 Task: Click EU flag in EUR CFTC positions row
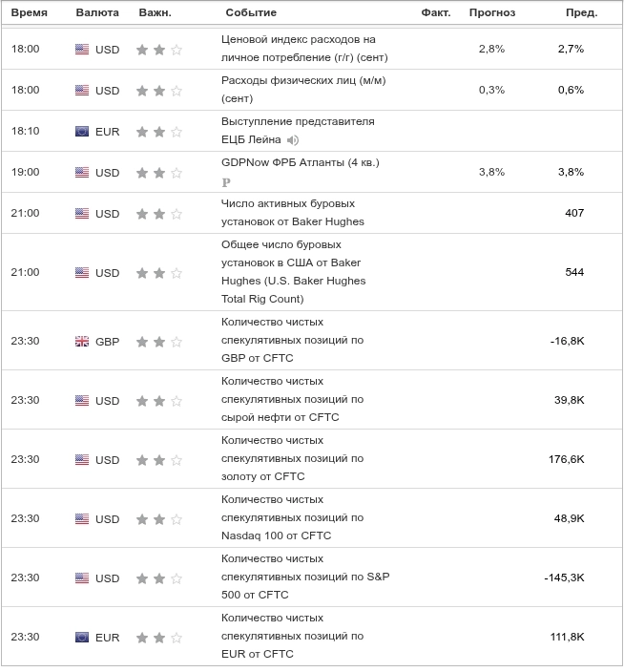(82, 638)
